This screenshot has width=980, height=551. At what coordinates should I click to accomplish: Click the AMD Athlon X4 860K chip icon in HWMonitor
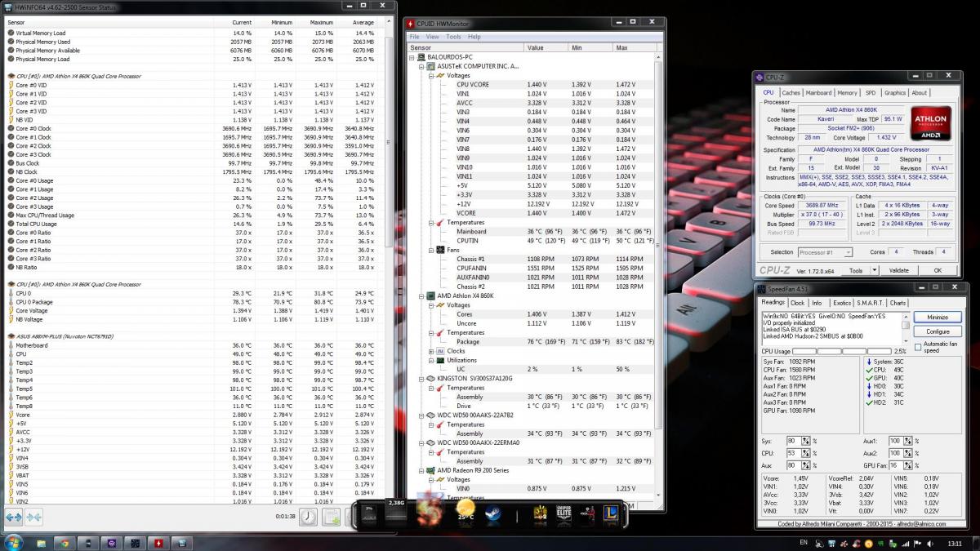tap(431, 295)
